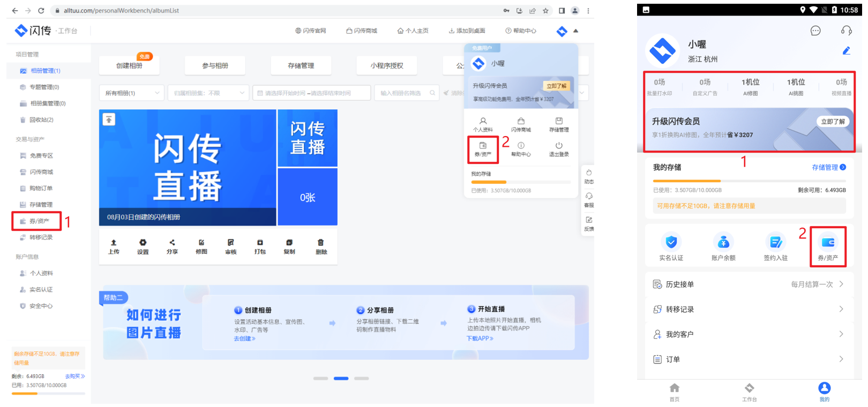Click the 打包 package icon under the album
Image resolution: width=868 pixels, height=407 pixels.
click(x=260, y=243)
